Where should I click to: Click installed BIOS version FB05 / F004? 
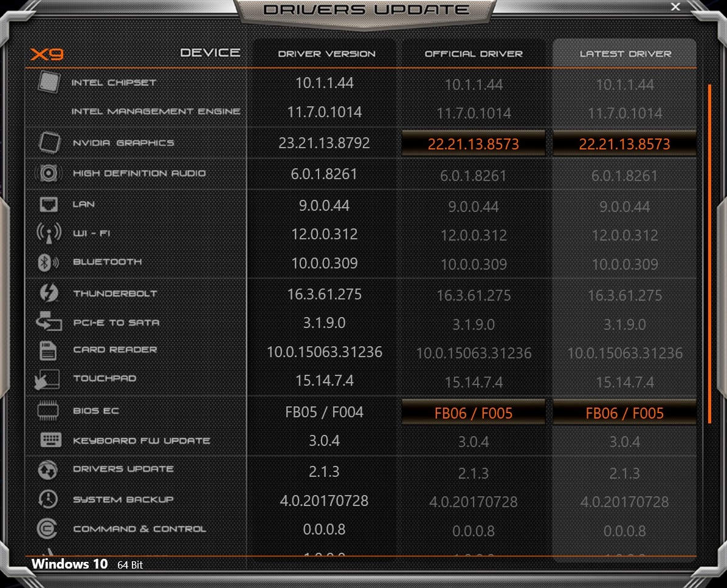coord(324,412)
